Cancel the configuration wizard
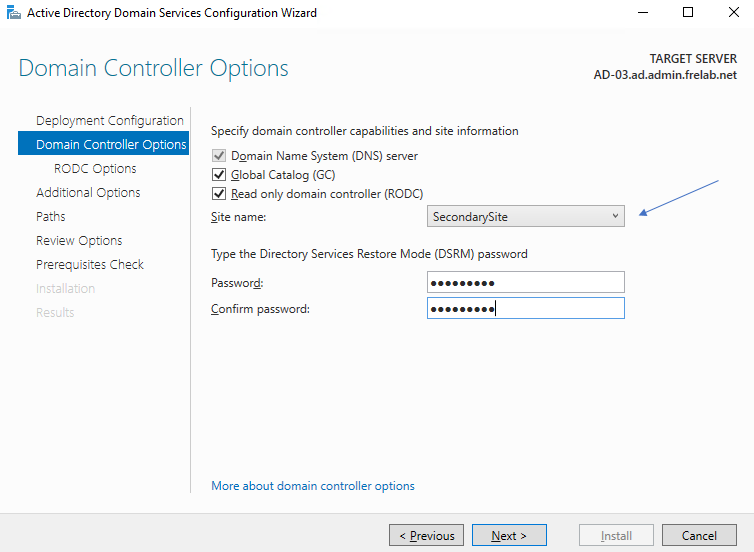The height and width of the screenshot is (552, 754). click(x=699, y=536)
